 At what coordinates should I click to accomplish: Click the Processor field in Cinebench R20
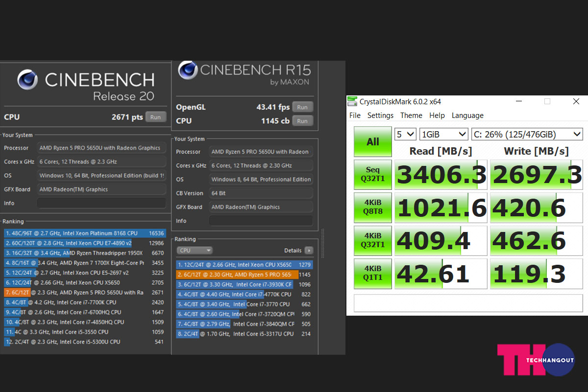pos(101,148)
